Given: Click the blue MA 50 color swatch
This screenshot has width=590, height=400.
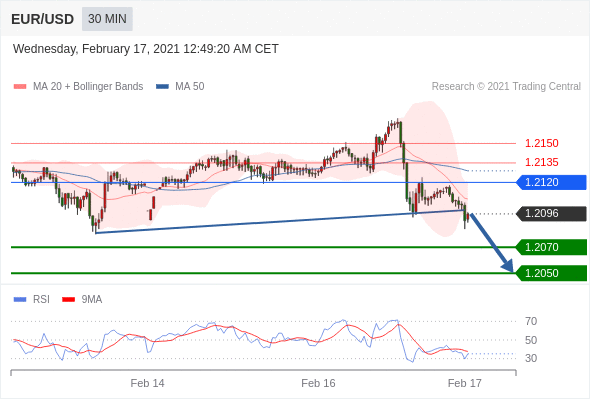Looking at the screenshot, I should click(x=163, y=87).
